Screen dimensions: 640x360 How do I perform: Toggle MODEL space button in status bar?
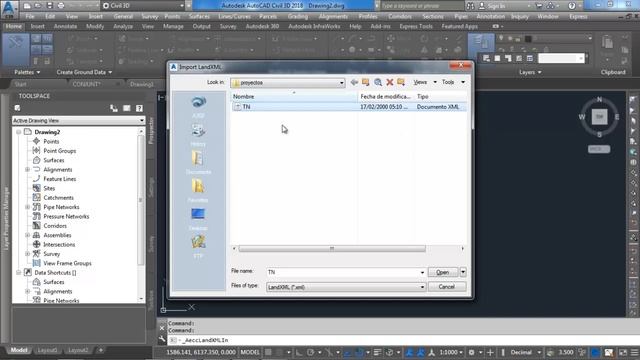pos(249,352)
